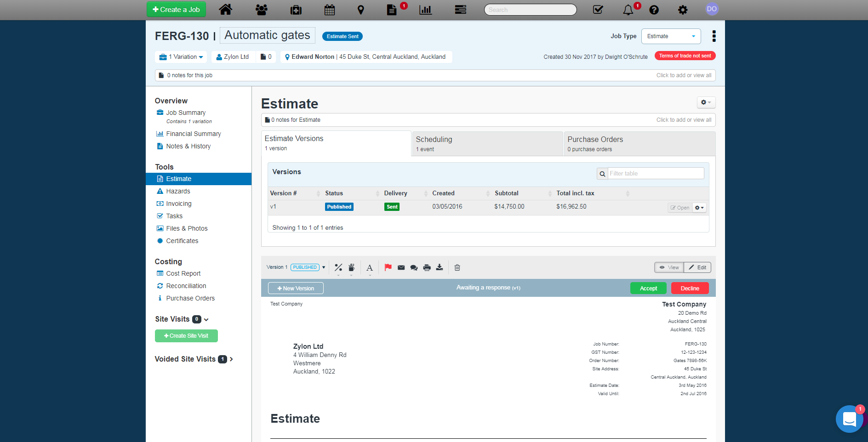868x442 pixels.
Task: Open the map pin icon in the top bar
Action: pyautogui.click(x=361, y=10)
